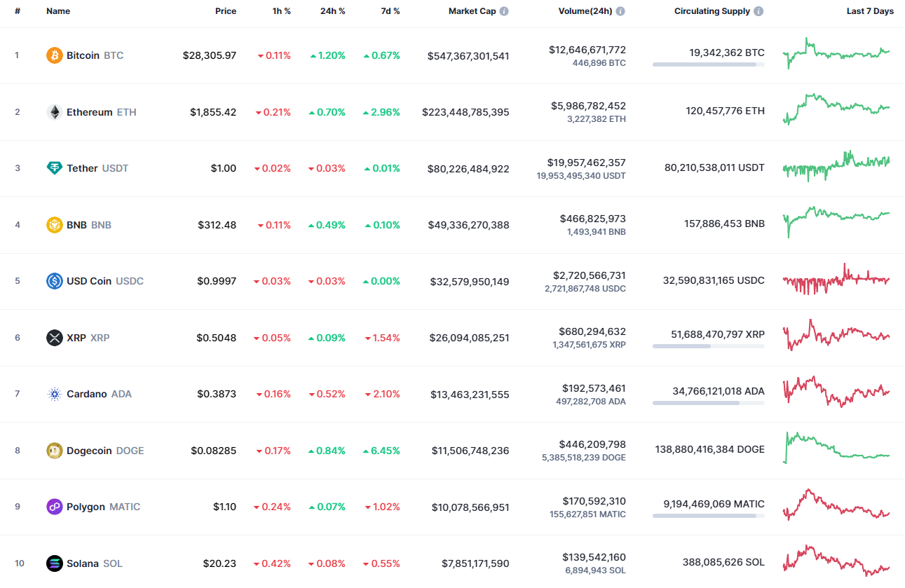
Task: Select the Tether USDT coin icon
Action: [x=53, y=168]
